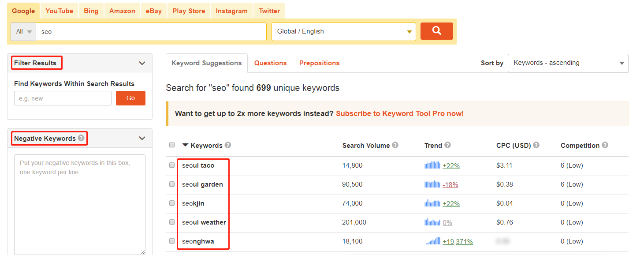Click the 0% trend link
Screen dimensions: 644x255
tap(447, 223)
